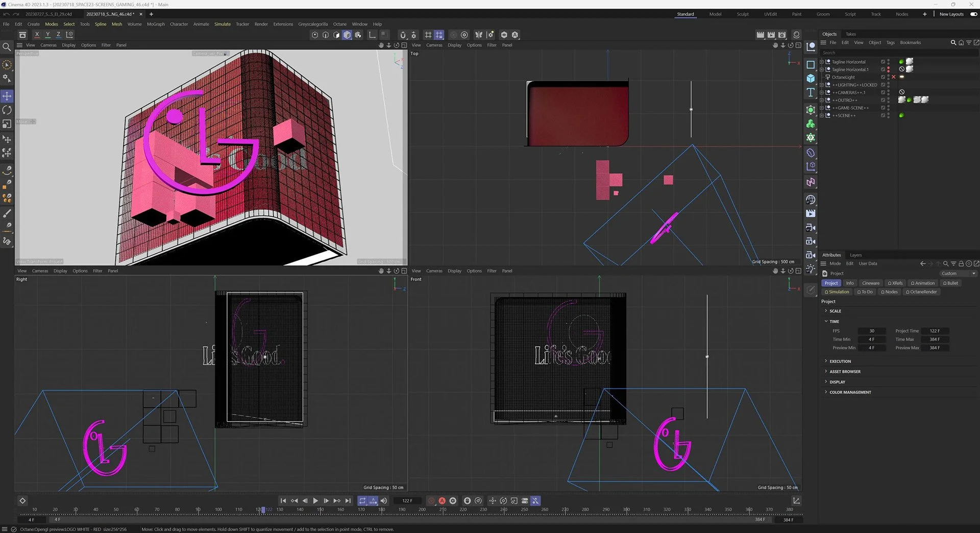Select the Scale tool in left toolbar
Viewport: 980px width, 533px height.
[7, 124]
